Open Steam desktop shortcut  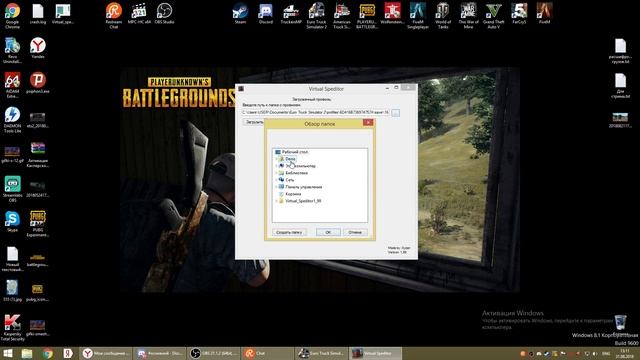pos(240,14)
